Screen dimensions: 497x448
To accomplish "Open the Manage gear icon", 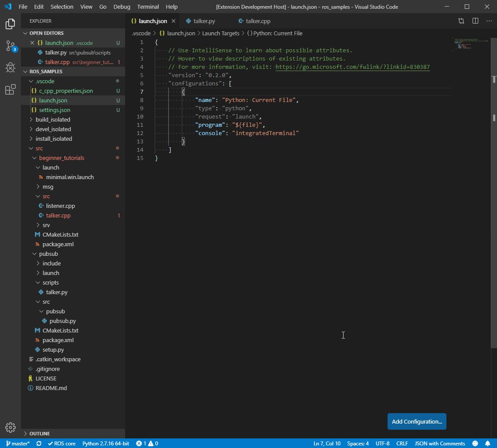I will click(10, 427).
